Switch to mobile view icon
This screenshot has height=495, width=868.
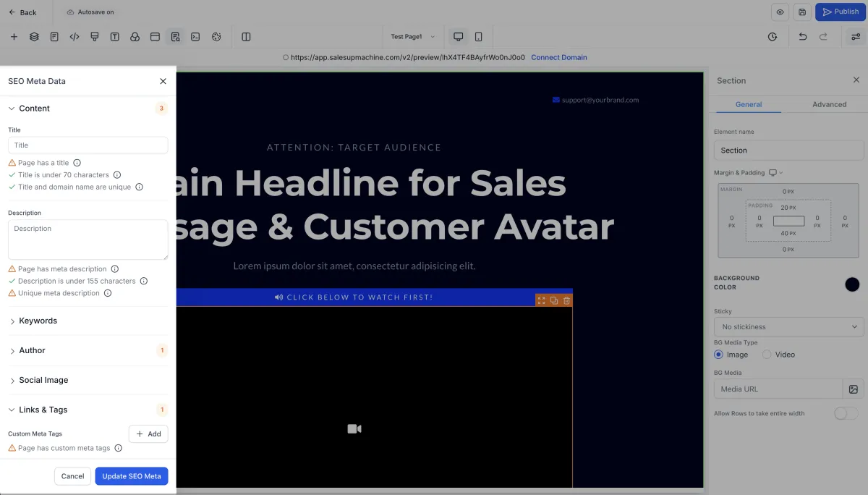click(x=479, y=36)
